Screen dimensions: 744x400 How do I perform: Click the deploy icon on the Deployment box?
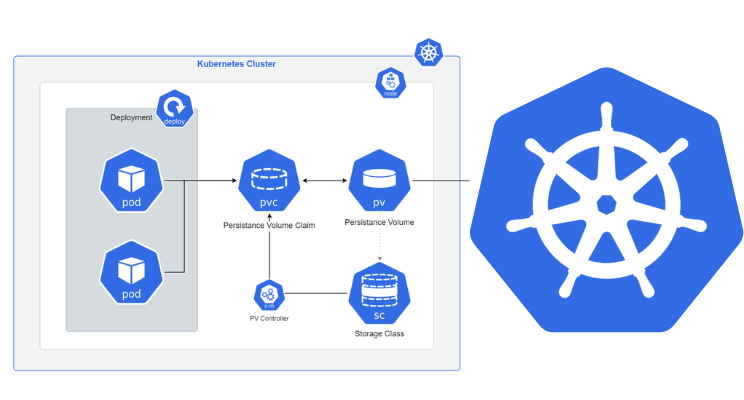(x=174, y=108)
